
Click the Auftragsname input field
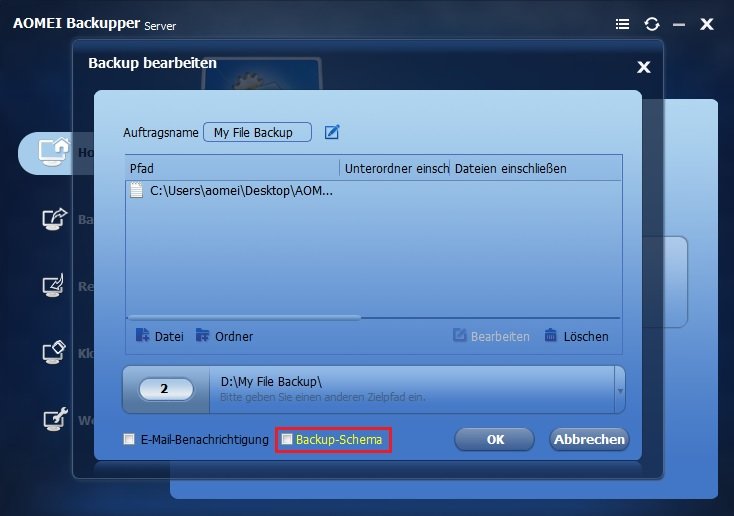(x=257, y=133)
